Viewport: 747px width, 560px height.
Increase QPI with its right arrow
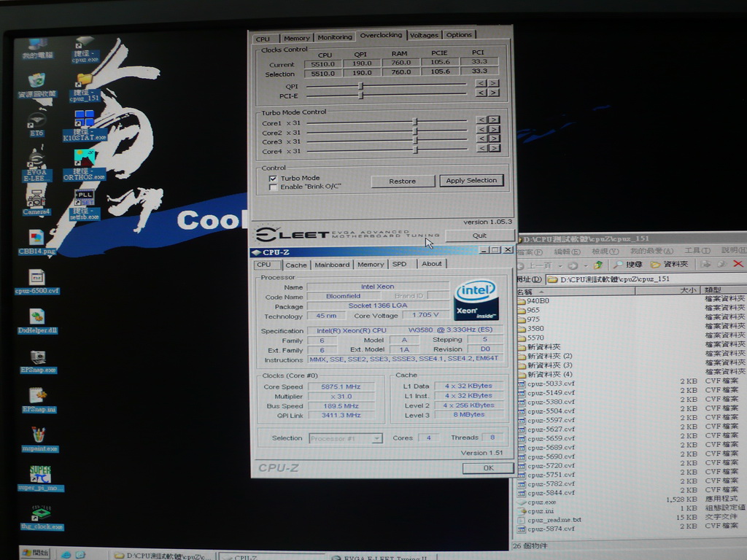[494, 83]
